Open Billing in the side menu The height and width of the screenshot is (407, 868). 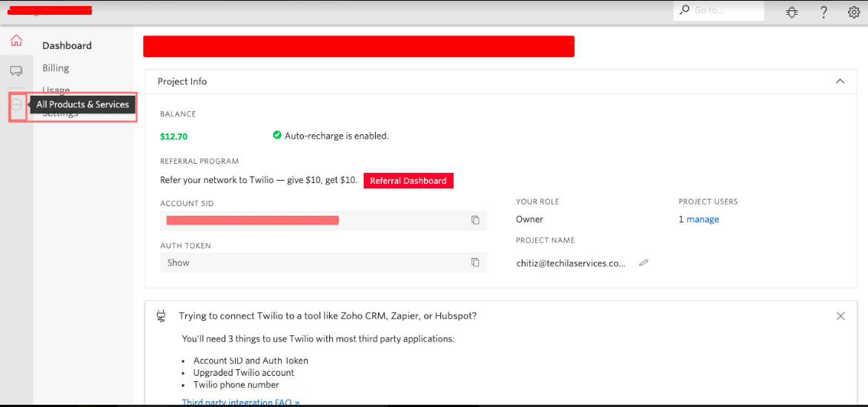pos(56,68)
